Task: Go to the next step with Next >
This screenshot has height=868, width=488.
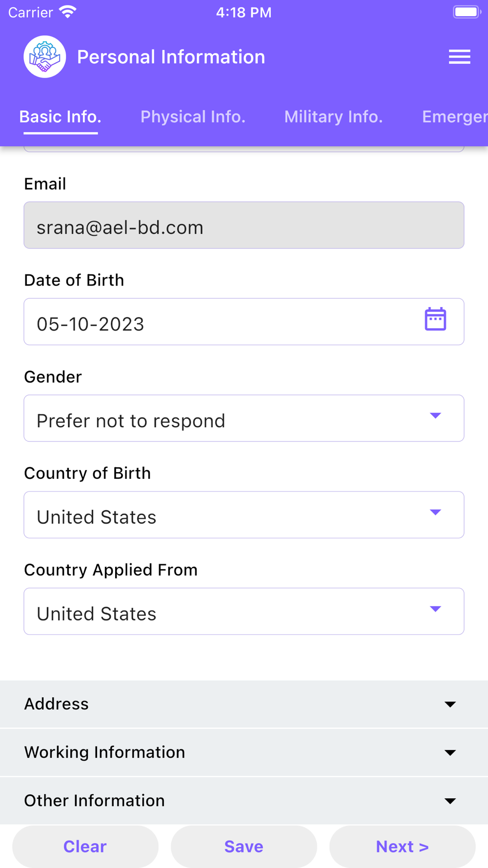Action: [402, 847]
